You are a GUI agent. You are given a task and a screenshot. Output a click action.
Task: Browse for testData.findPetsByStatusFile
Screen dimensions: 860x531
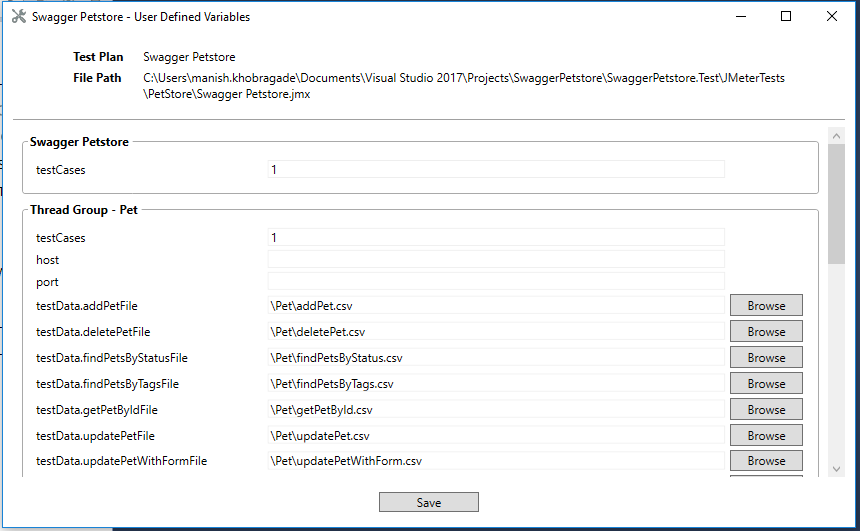click(766, 357)
